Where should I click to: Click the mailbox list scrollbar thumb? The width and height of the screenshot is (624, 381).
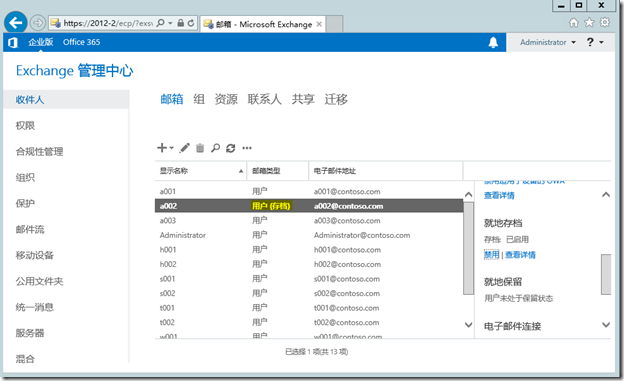(469, 248)
